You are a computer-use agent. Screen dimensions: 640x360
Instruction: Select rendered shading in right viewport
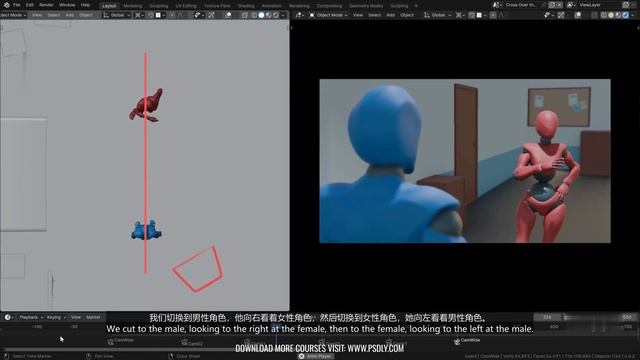coord(626,15)
